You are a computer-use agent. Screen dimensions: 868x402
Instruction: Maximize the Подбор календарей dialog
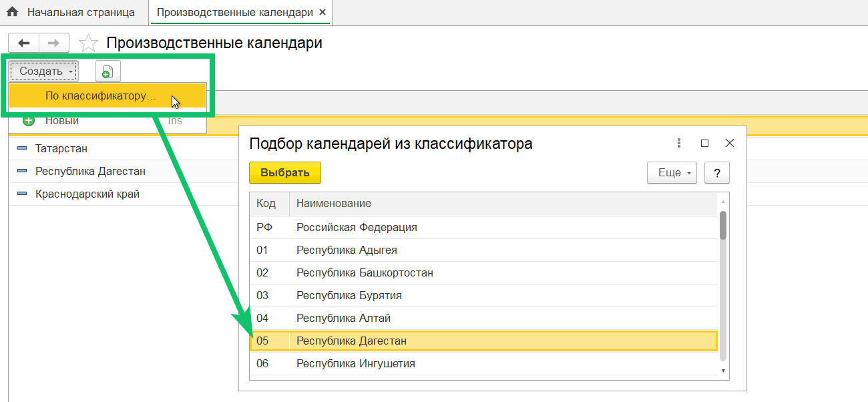(704, 143)
